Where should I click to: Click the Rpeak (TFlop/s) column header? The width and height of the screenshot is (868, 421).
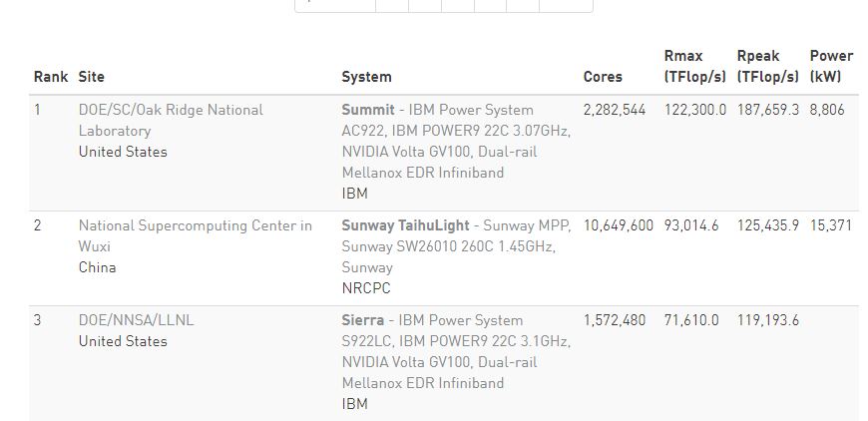[768, 66]
